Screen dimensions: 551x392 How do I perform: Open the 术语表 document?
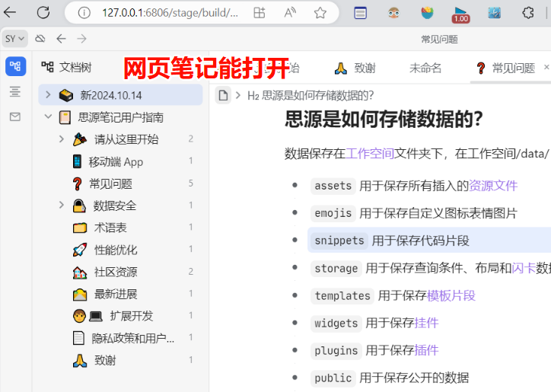110,228
